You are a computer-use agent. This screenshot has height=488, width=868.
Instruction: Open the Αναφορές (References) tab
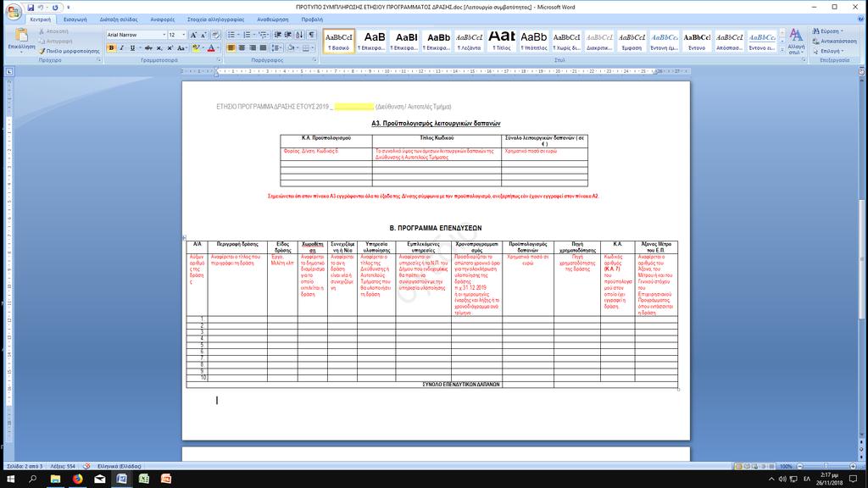(162, 19)
